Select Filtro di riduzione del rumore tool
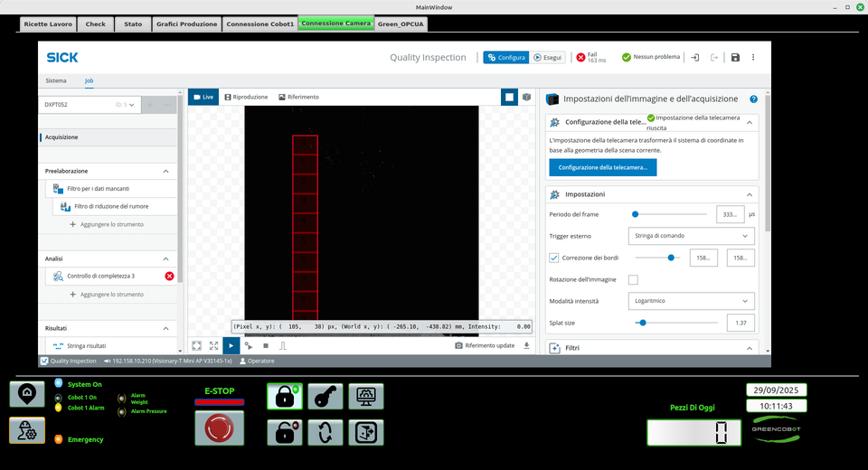The width and height of the screenshot is (868, 470). [115, 206]
